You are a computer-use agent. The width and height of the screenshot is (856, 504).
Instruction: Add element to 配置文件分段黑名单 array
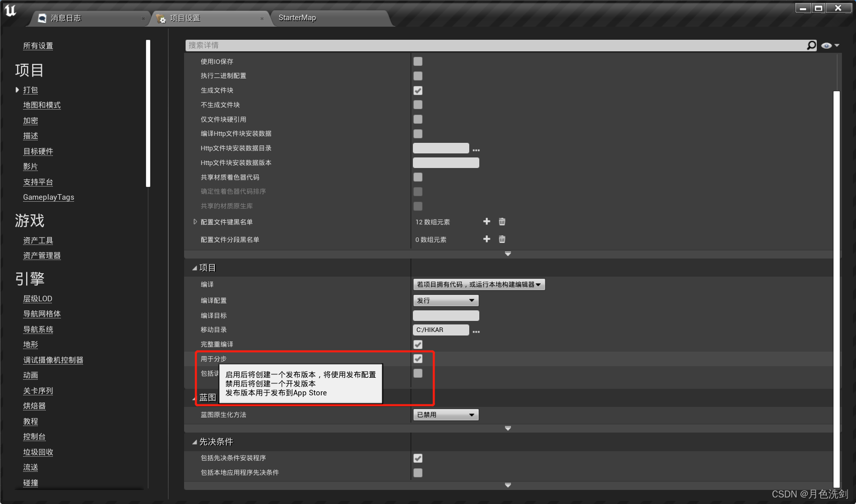pos(486,239)
